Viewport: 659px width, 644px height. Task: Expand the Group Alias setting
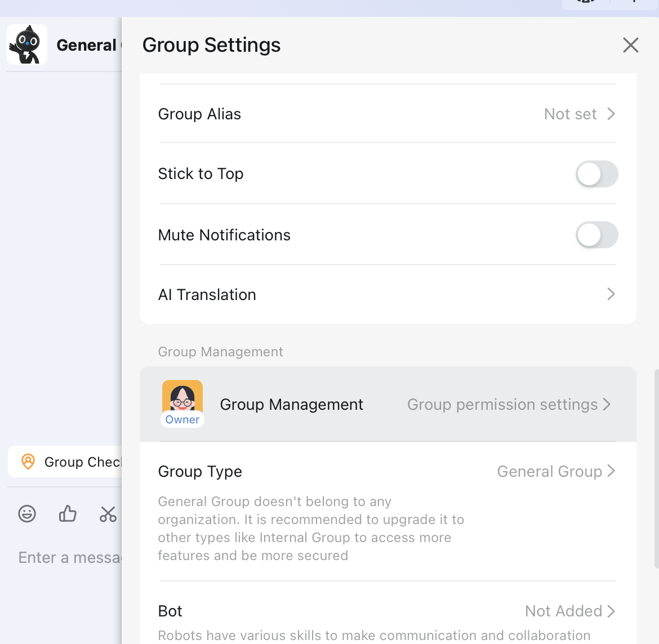611,114
